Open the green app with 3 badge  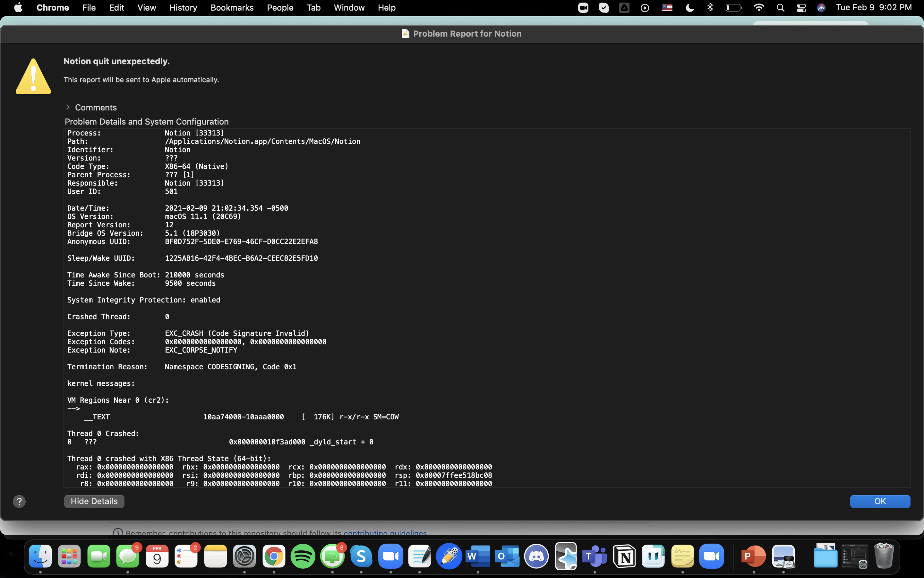pos(332,556)
